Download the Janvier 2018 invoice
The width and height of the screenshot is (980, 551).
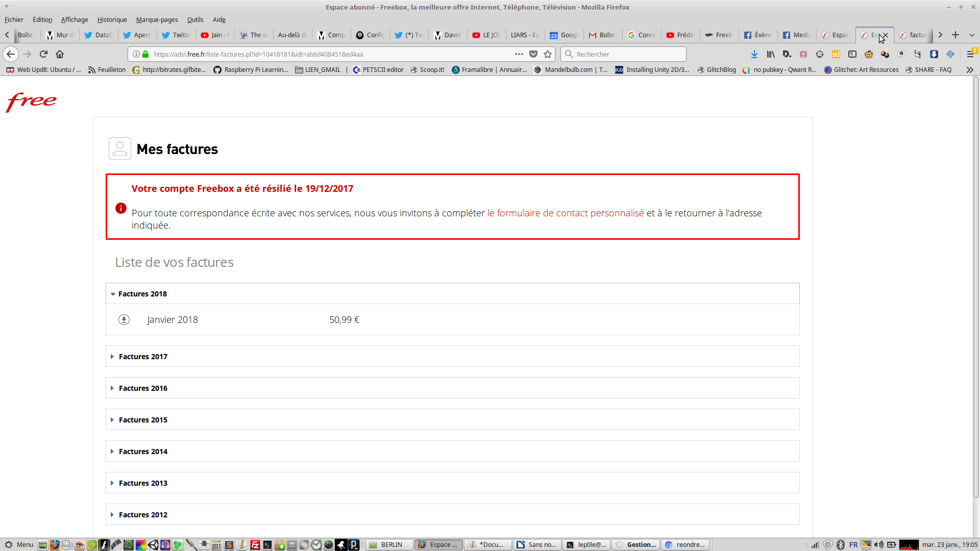124,320
